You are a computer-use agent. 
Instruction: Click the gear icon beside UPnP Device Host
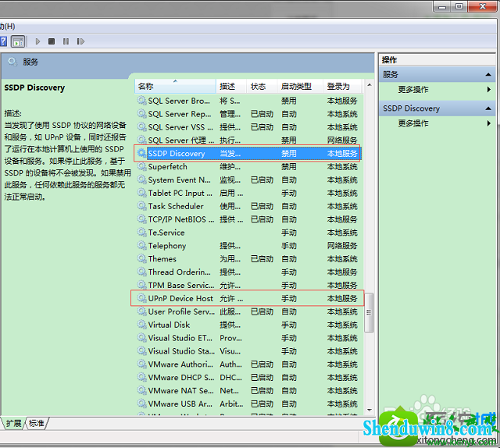click(142, 298)
